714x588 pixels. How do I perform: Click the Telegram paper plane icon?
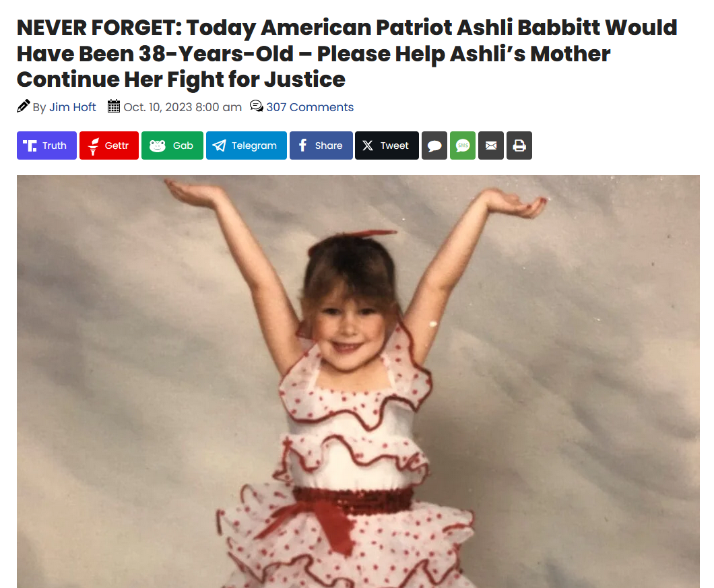219,145
